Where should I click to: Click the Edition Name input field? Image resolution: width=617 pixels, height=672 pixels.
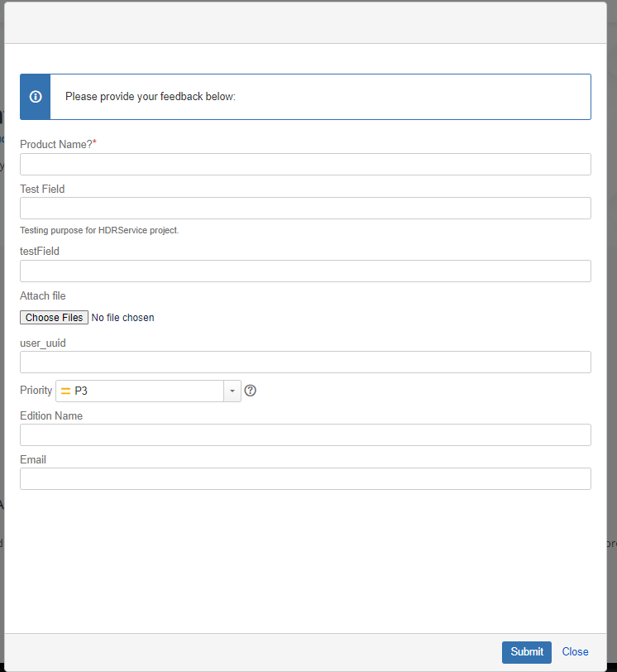305,435
